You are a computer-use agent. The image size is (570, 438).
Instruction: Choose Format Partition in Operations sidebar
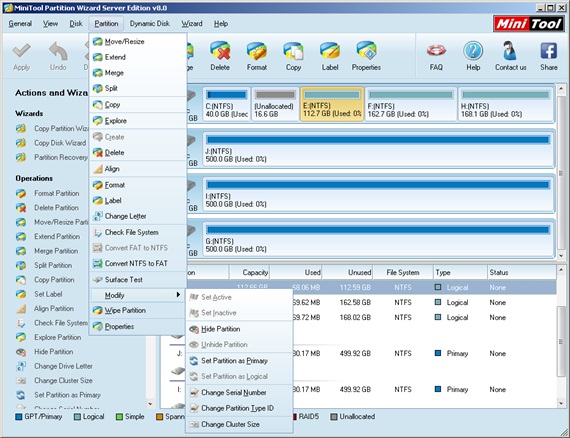[56, 193]
